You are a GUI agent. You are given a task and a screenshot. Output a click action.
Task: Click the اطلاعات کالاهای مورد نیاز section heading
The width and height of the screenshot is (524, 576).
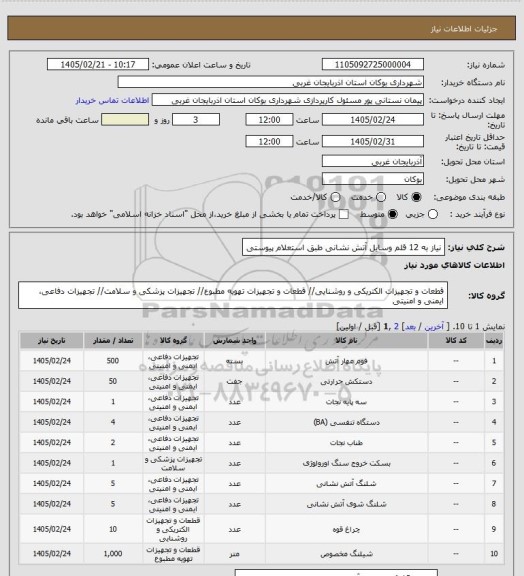click(x=454, y=265)
